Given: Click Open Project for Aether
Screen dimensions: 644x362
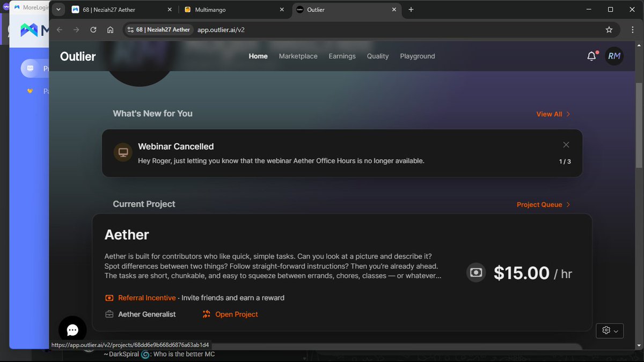Looking at the screenshot, I should pos(237,314).
